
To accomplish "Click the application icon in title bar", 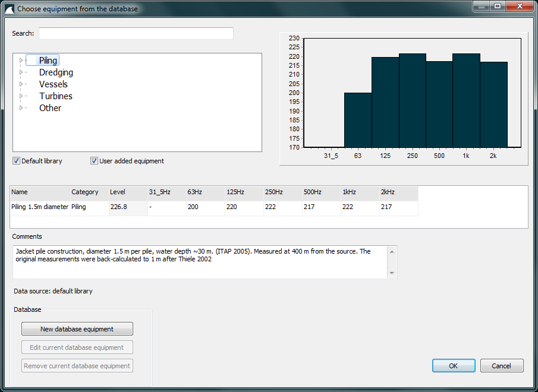I will pos(10,9).
